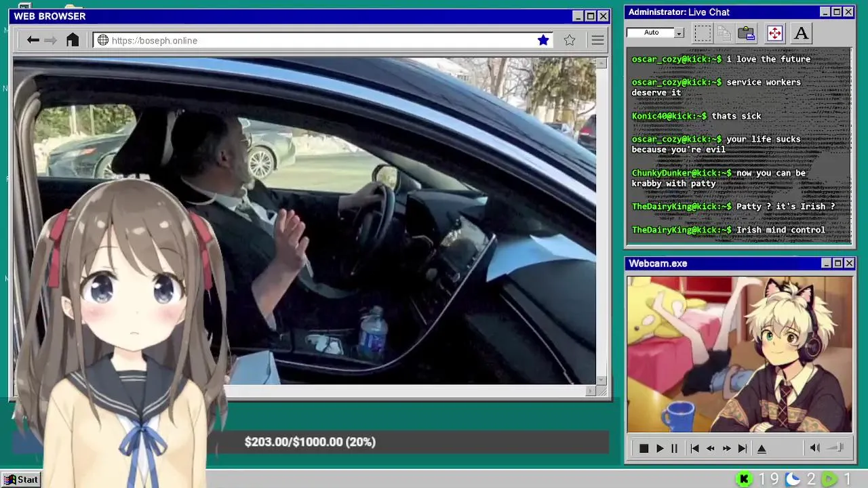
Task: Click the copy pages icon in Live Chat
Action: click(x=724, y=33)
